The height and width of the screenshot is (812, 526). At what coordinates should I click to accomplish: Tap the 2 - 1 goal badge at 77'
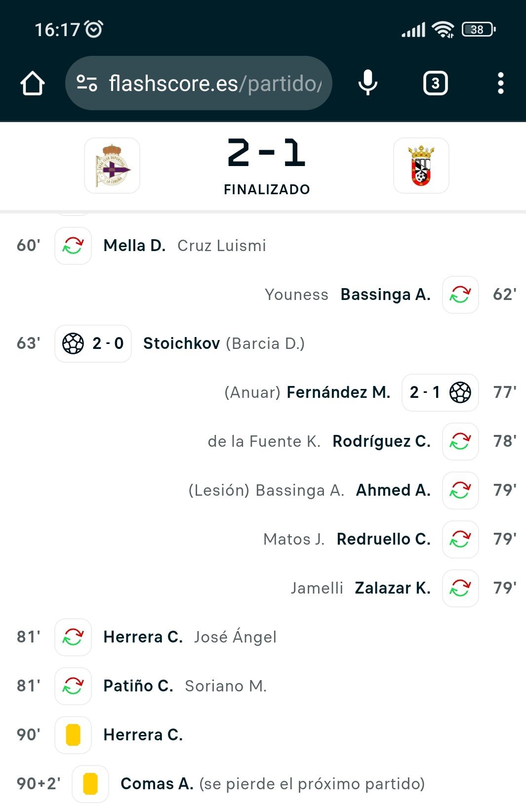(440, 392)
